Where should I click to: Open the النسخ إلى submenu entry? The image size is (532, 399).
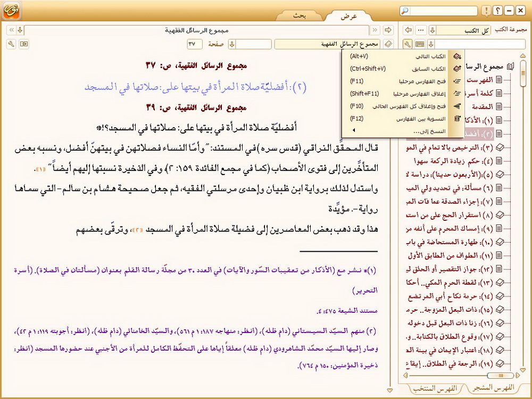pyautogui.click(x=403, y=131)
